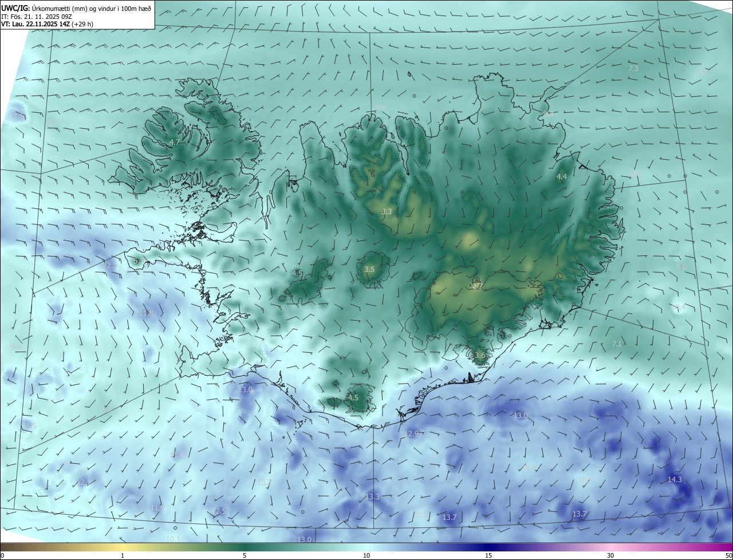Click the 4.4 value in the east

[562, 177]
